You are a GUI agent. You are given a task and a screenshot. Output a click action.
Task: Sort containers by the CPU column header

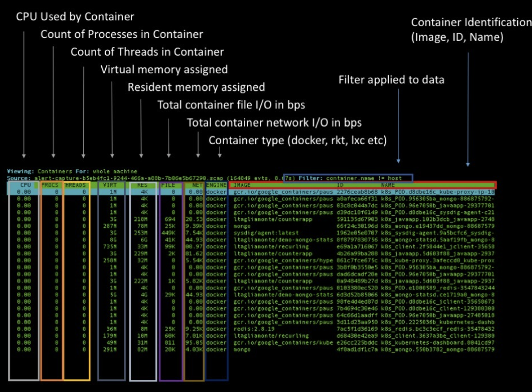[25, 185]
